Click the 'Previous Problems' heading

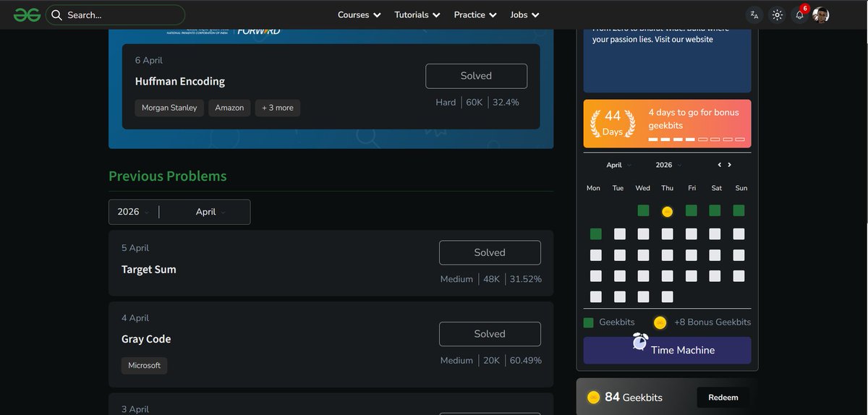pos(168,176)
